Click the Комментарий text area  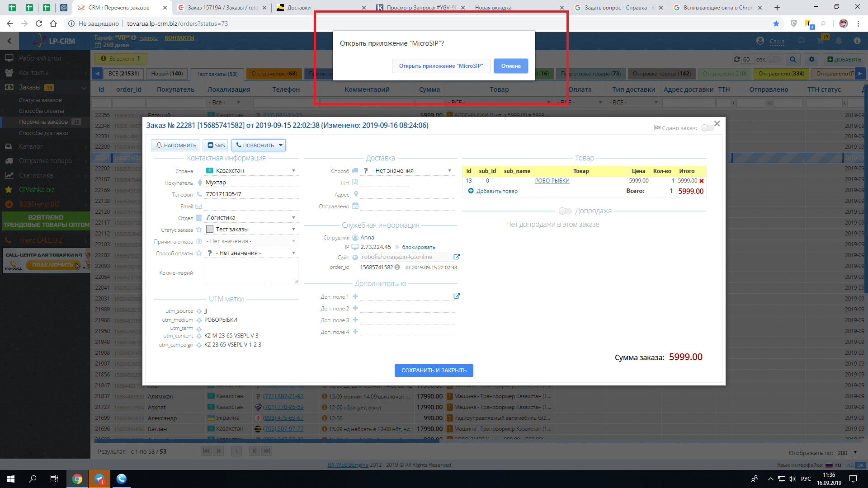pos(251,272)
